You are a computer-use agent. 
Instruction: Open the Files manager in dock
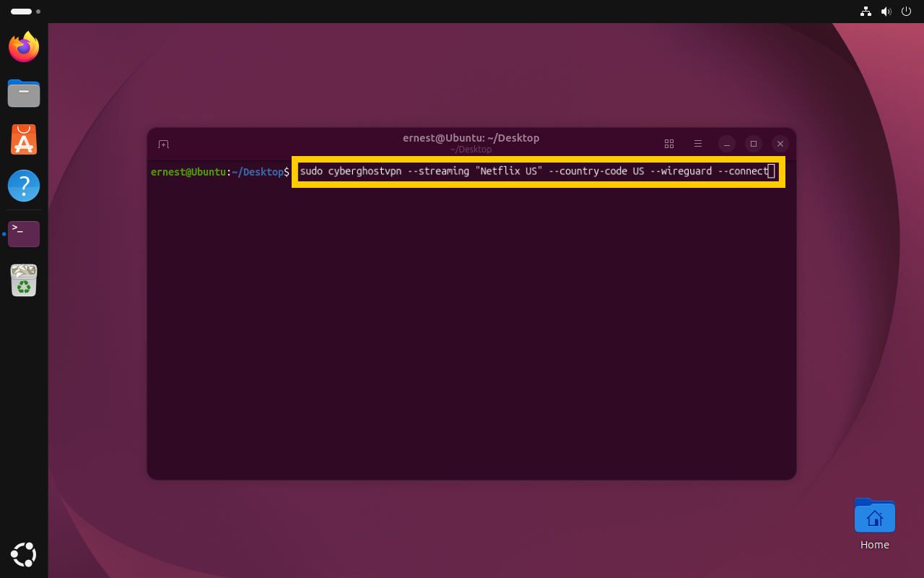click(x=24, y=93)
